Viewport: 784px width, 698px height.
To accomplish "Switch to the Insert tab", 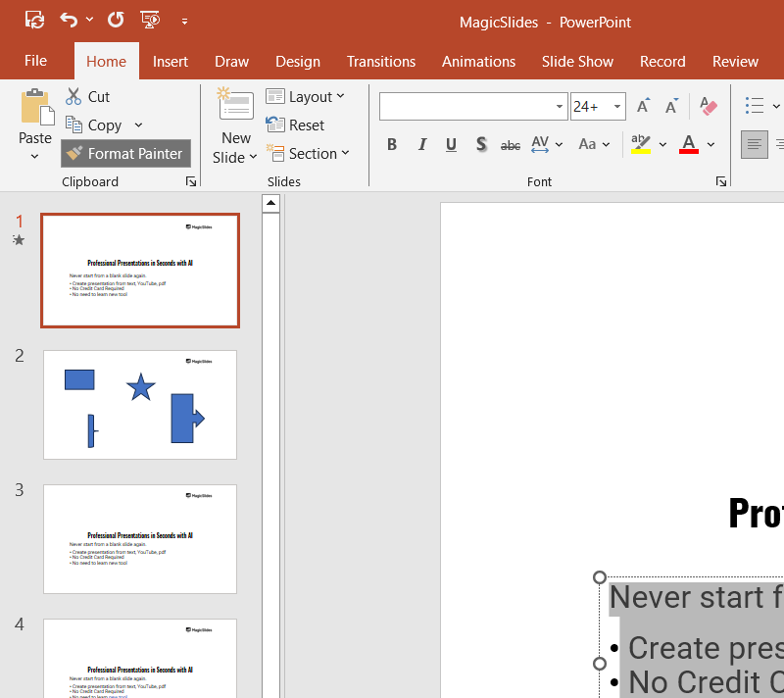I will point(171,61).
